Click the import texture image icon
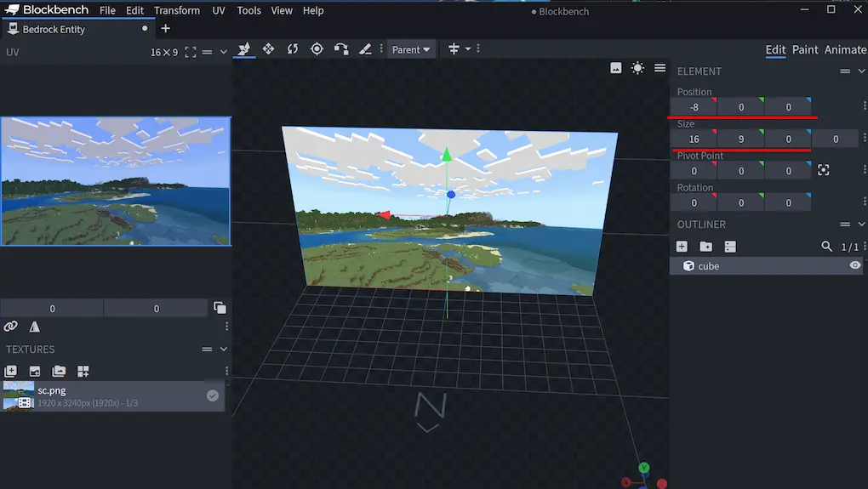Viewport: 868px width, 489px height. (x=34, y=371)
